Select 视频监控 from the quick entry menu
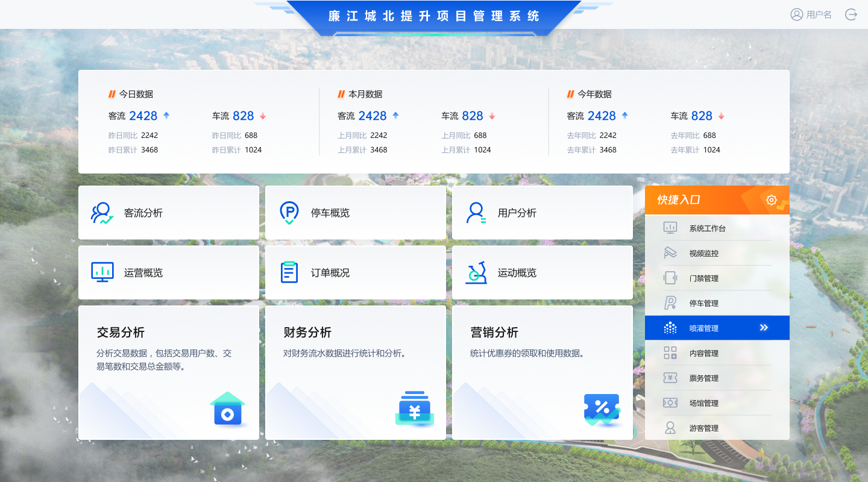This screenshot has width=868, height=482. click(x=703, y=254)
